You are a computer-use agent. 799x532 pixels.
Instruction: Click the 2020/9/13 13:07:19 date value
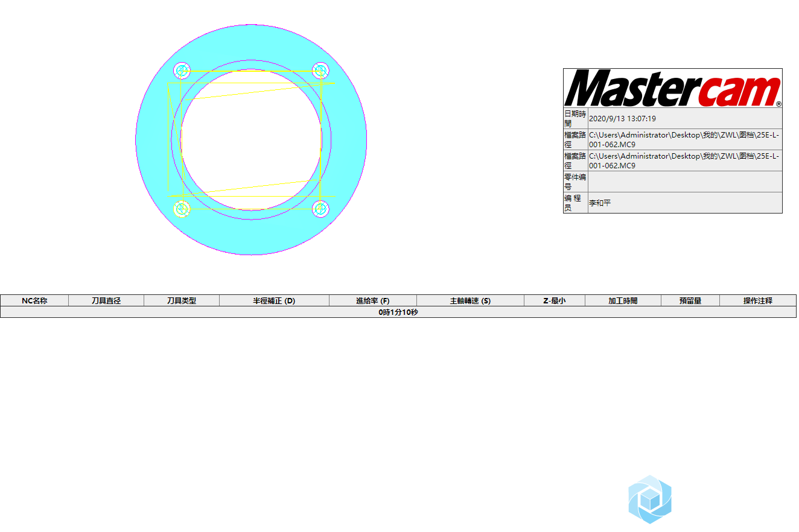(x=622, y=119)
